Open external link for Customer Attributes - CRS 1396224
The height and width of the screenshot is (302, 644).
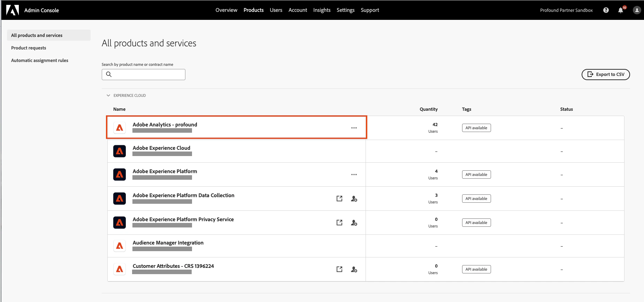click(x=339, y=269)
